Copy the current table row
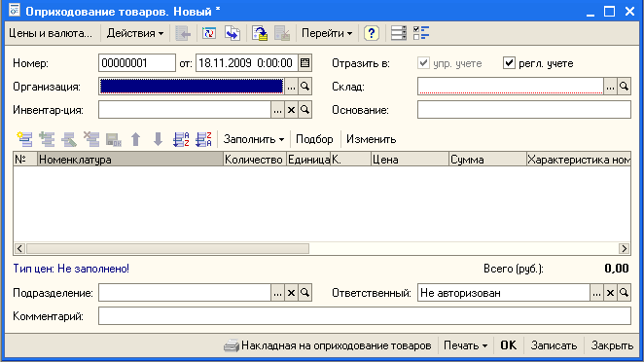Image resolution: width=644 pixels, height=362 pixels. (47, 139)
